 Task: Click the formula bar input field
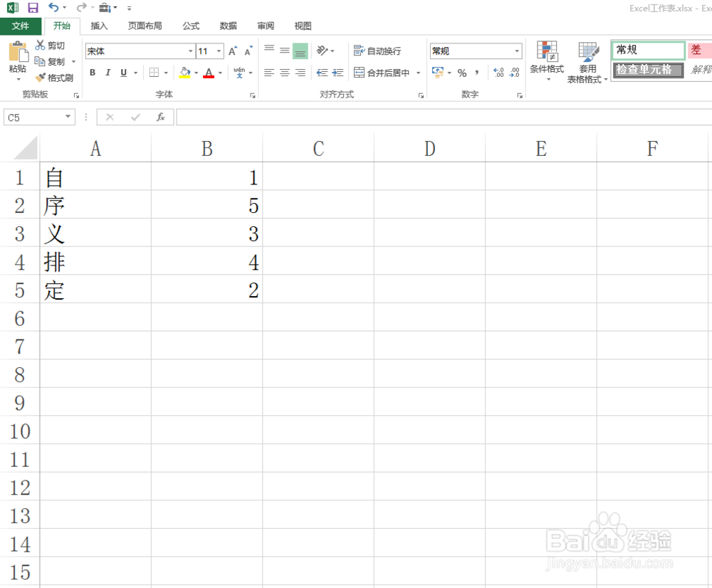(x=444, y=117)
